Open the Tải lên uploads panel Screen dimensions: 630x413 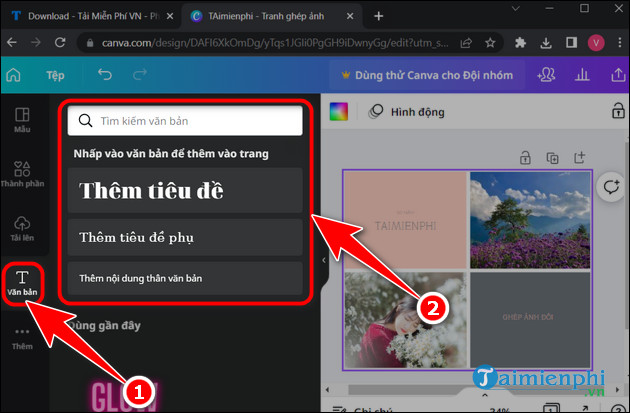pos(22,229)
